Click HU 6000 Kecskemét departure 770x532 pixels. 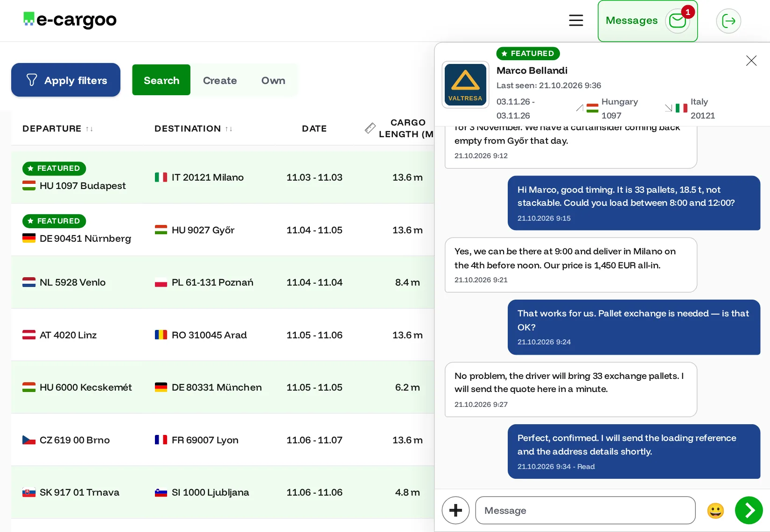(x=77, y=387)
